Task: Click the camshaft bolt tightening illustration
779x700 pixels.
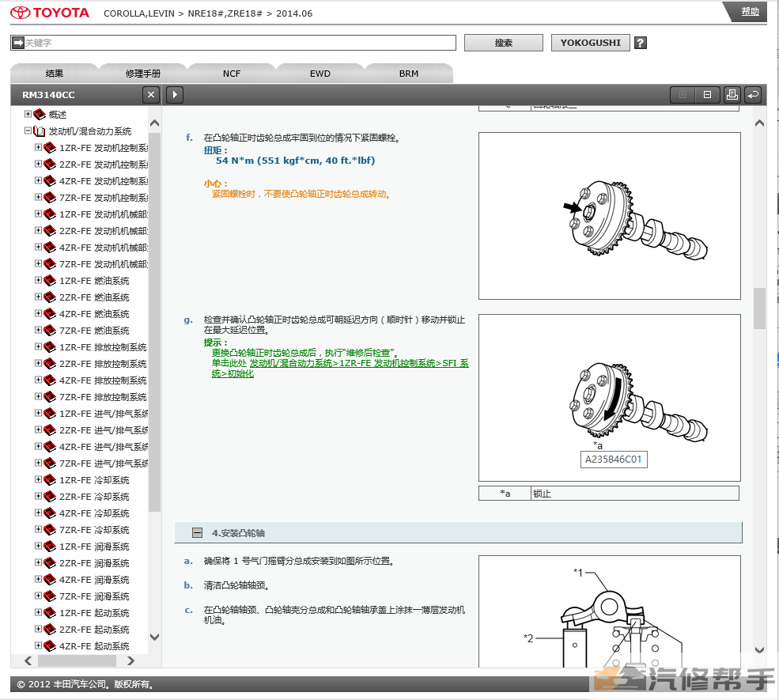Action: (610, 216)
